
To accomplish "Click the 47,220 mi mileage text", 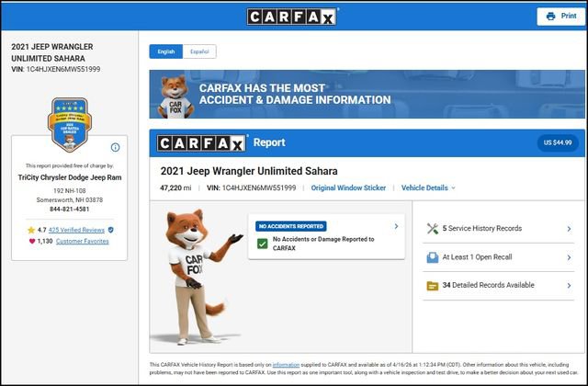I will 175,187.
